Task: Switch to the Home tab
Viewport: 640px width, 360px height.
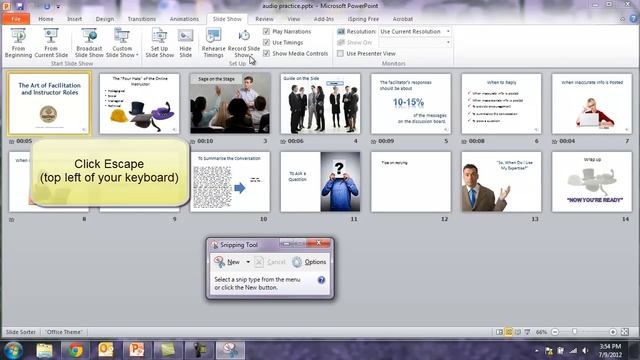Action: point(46,19)
